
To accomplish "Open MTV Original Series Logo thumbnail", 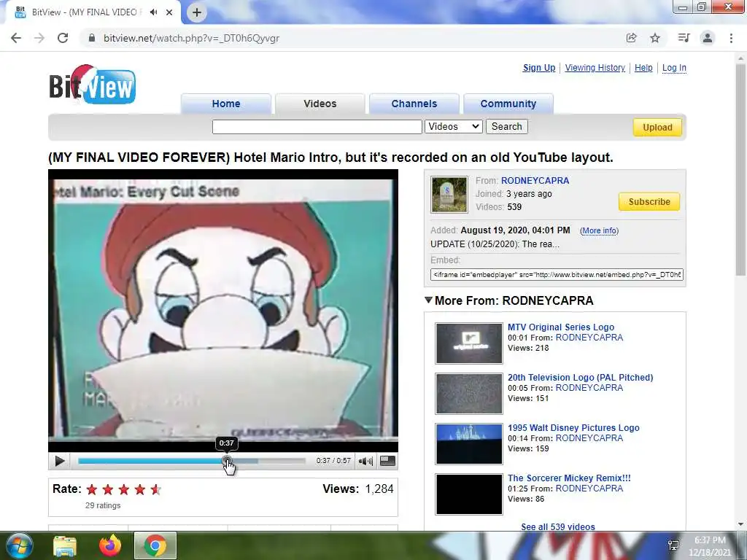I will tap(469, 343).
